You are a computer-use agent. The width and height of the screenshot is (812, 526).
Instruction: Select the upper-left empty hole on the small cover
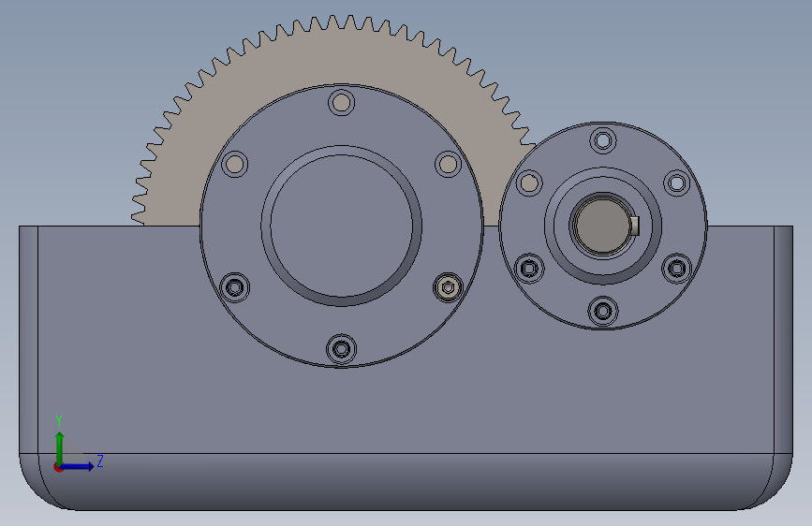529,183
